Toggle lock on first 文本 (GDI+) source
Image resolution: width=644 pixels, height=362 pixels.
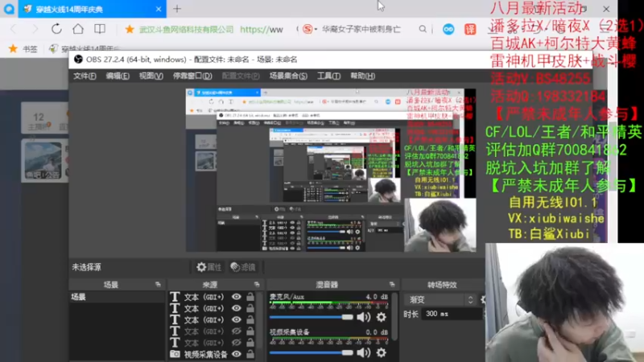tap(250, 297)
